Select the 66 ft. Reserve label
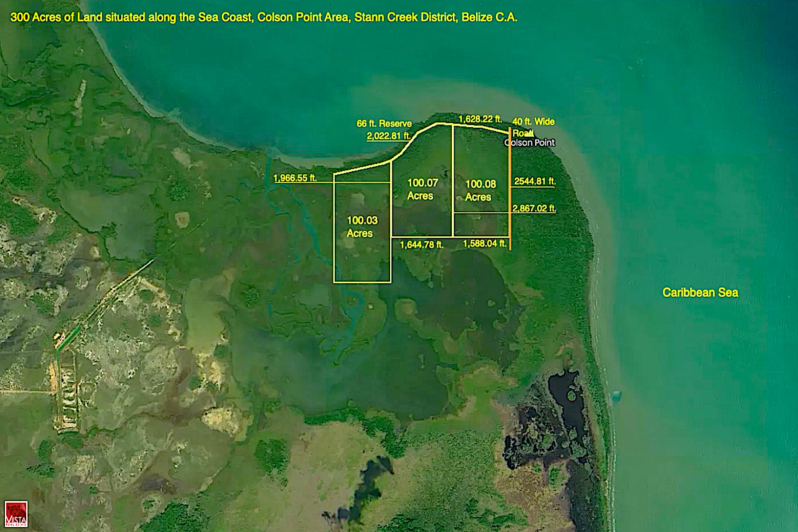 click(384, 123)
